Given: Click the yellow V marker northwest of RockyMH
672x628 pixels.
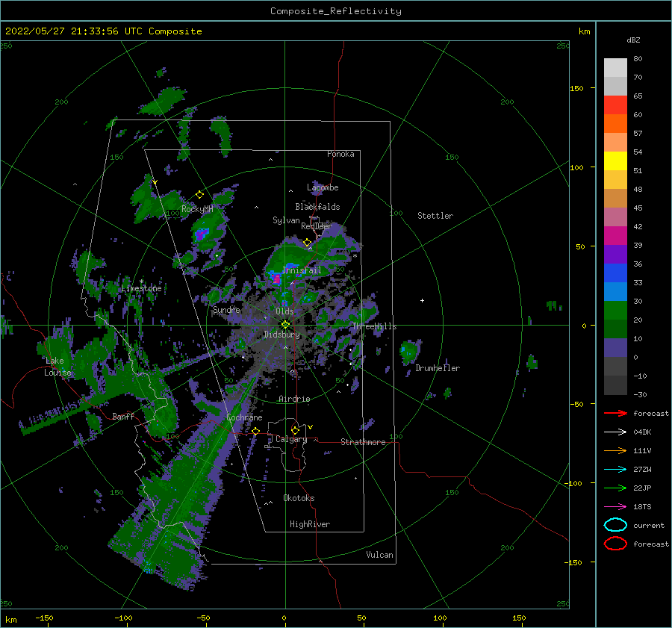Looking at the screenshot, I should [155, 182].
